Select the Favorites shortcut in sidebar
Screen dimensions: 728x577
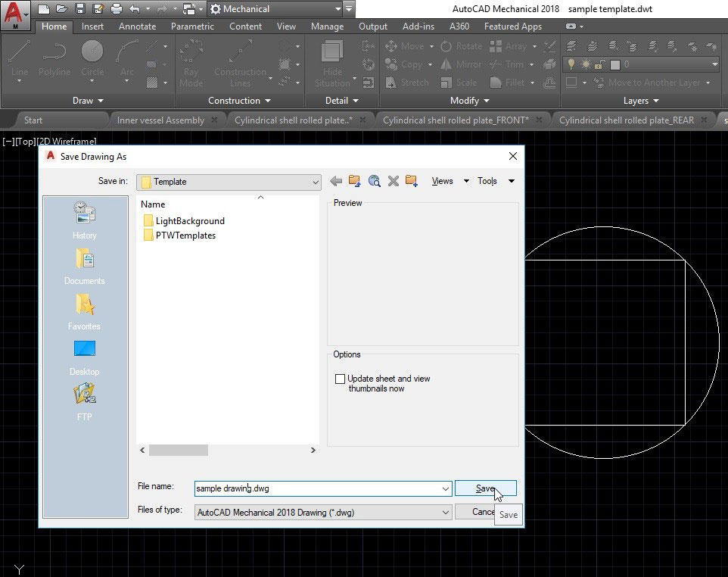(84, 310)
